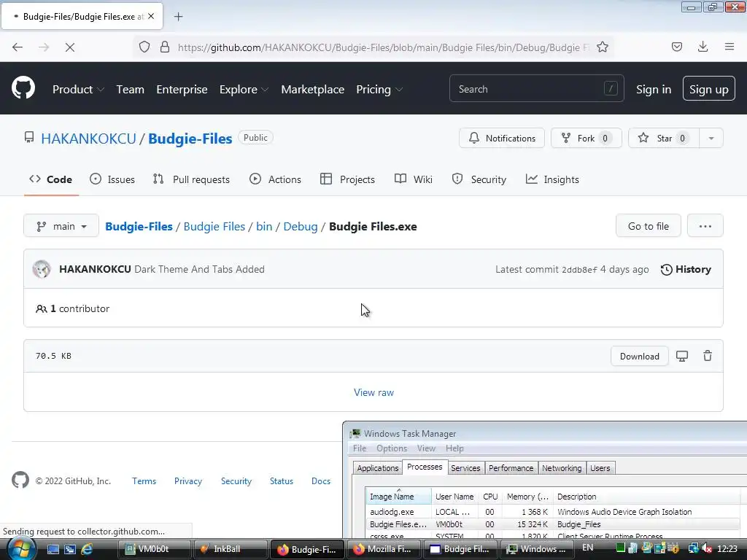Click the muted volume tray icon

pyautogui.click(x=707, y=548)
